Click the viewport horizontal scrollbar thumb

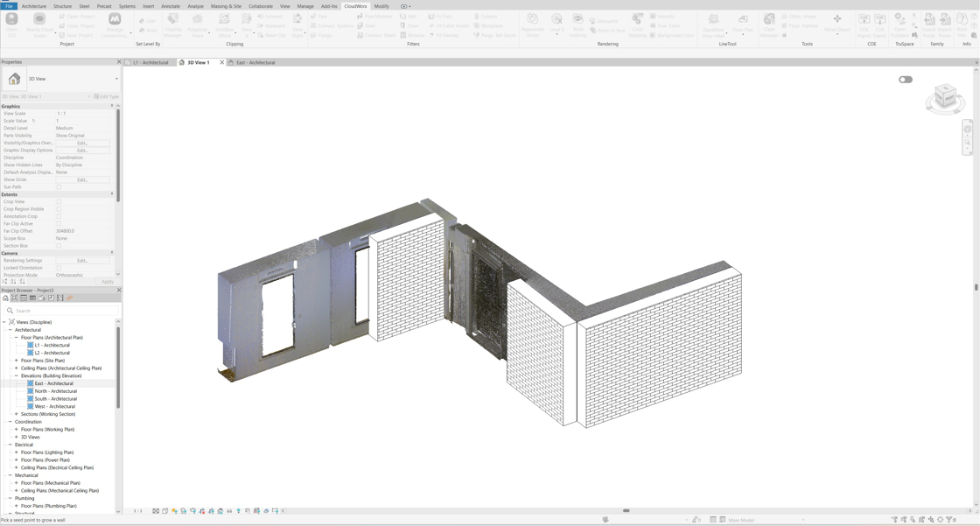626,510
